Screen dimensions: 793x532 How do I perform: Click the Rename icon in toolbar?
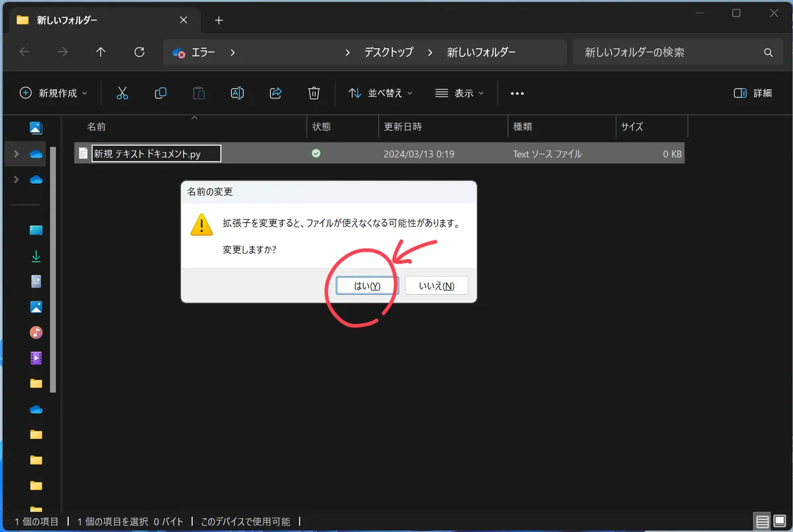click(x=237, y=93)
